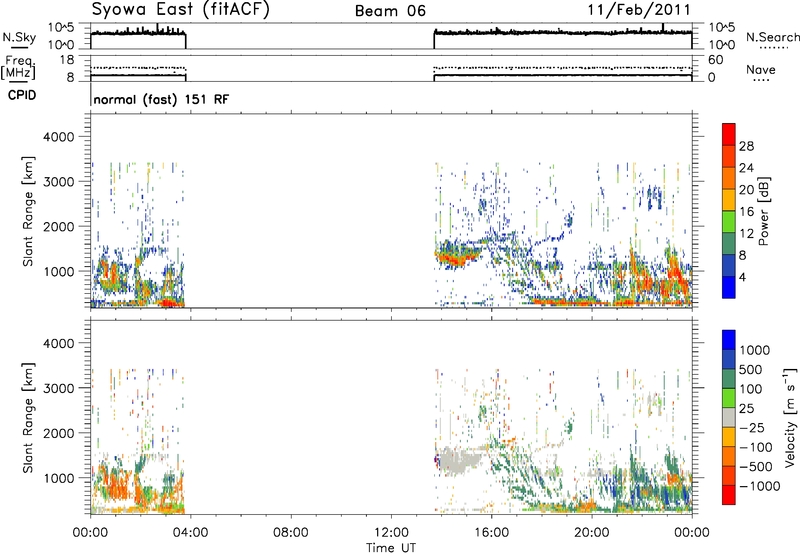This screenshot has height=554, width=800.
Task: Click the 'N.Search' legend label
Action: [x=772, y=37]
